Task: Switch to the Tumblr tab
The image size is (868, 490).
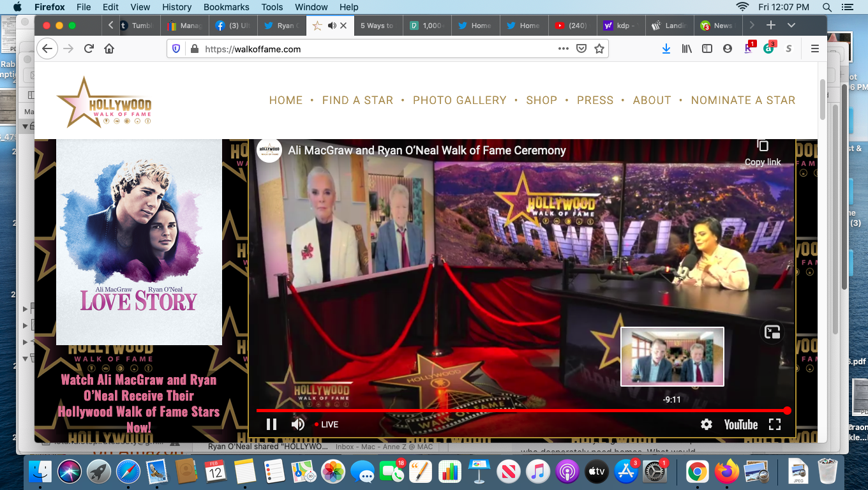Action: [x=137, y=26]
